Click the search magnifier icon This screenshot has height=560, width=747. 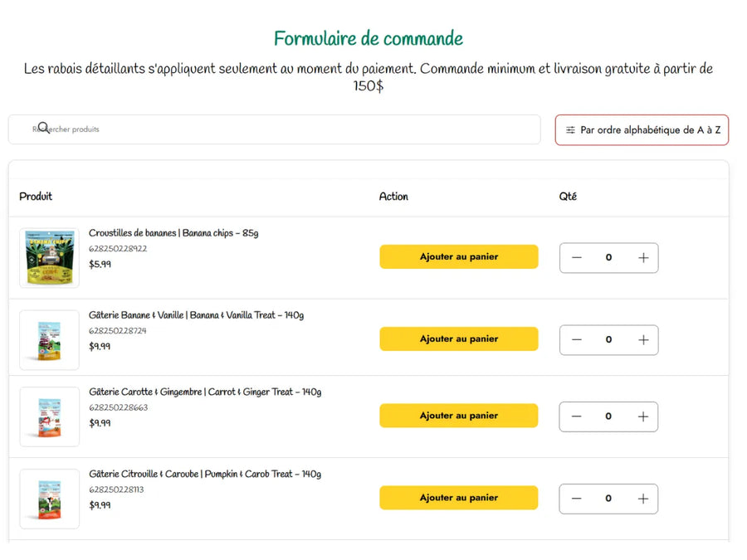tap(44, 128)
